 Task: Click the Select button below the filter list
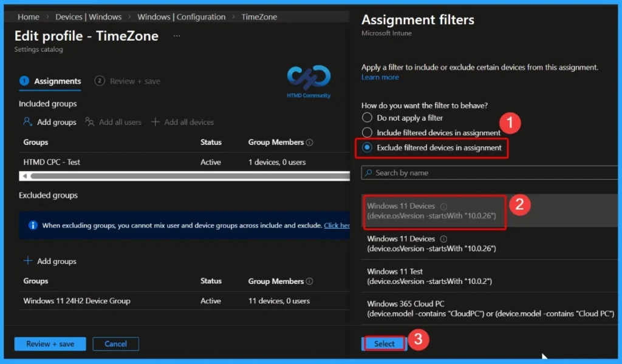pos(383,343)
